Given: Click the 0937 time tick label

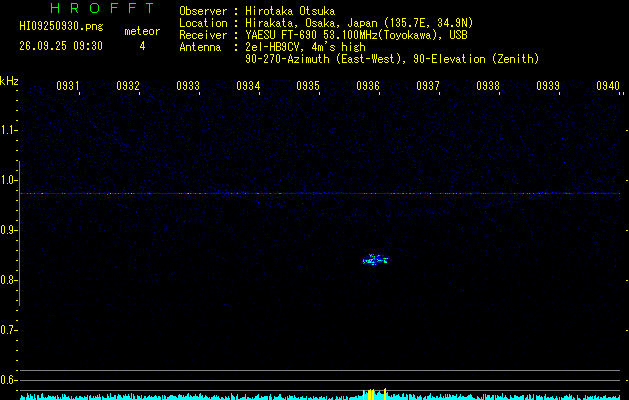Looking at the screenshot, I should point(428,86).
